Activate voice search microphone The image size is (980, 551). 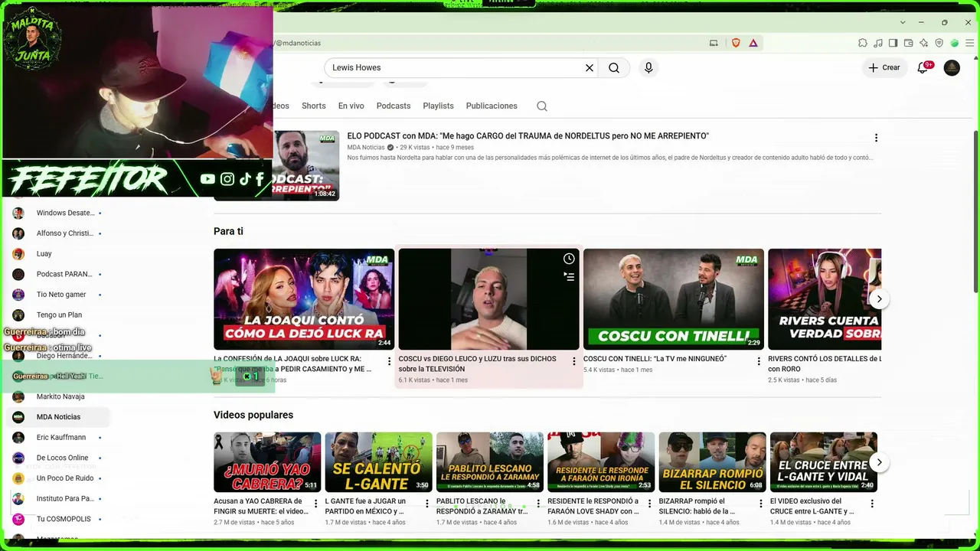coord(648,68)
